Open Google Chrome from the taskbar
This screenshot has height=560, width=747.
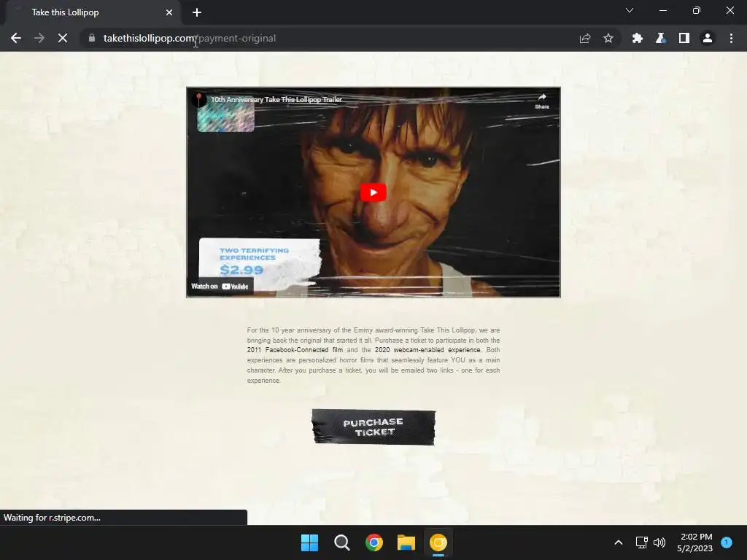click(374, 542)
